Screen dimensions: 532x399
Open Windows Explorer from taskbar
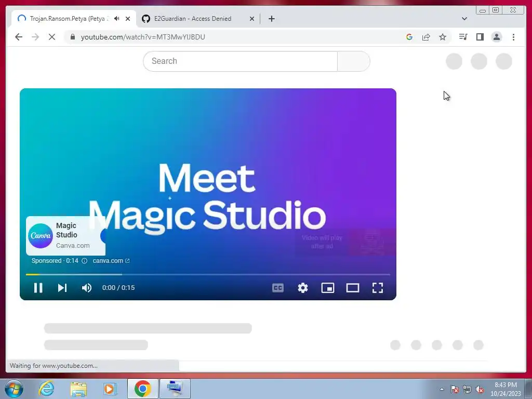click(78, 389)
